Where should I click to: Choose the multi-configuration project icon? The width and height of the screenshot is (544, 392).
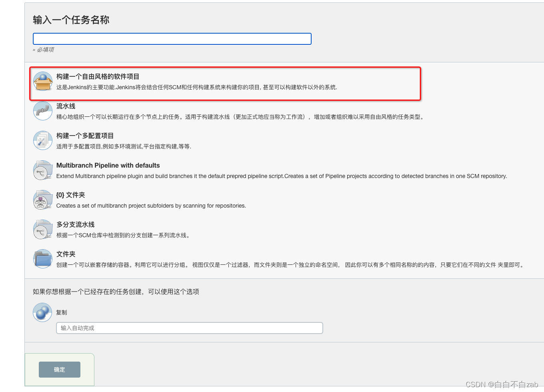[43, 140]
